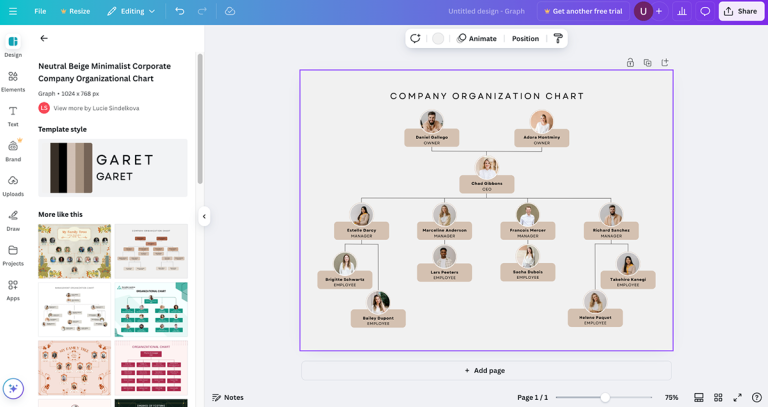Select the Chad Gibbons CEO card

click(487, 184)
